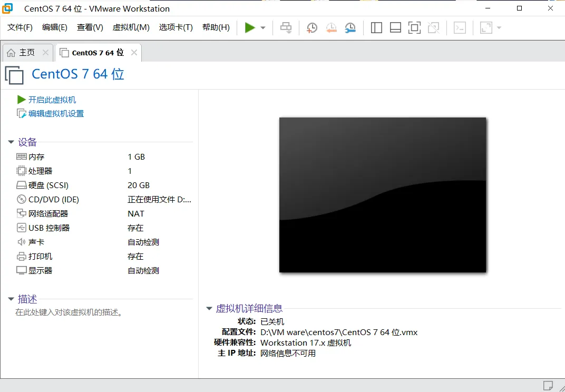This screenshot has height=392, width=565.
Task: Select the 硬盘 (SCSI) row label
Action: tap(48, 185)
